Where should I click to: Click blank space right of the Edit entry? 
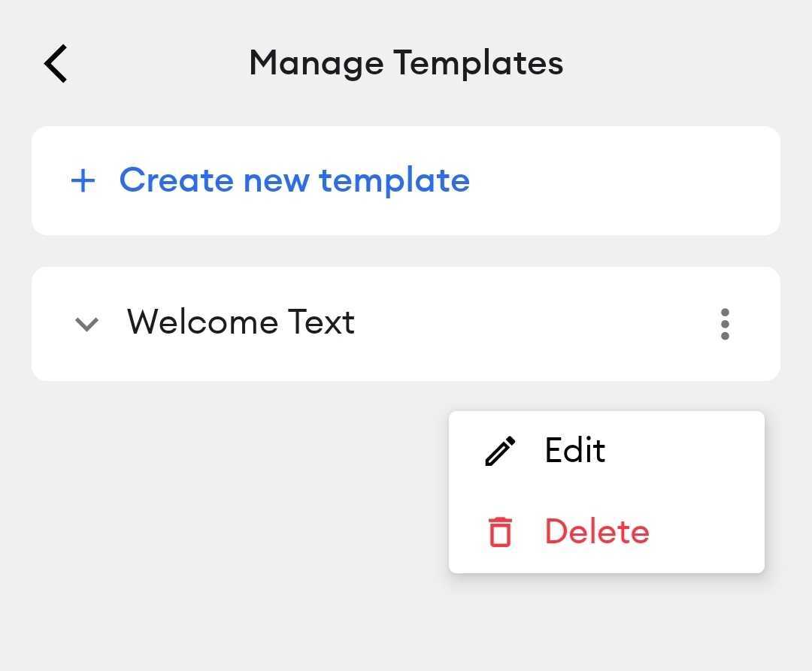(683, 451)
